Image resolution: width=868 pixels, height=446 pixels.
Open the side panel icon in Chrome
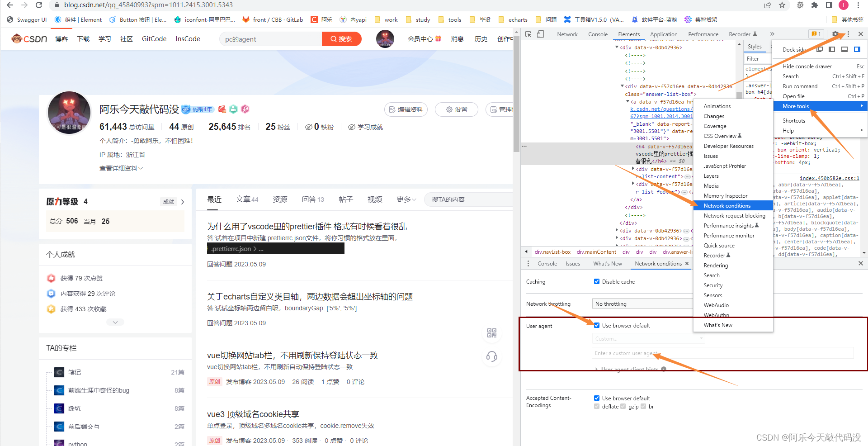(x=829, y=5)
